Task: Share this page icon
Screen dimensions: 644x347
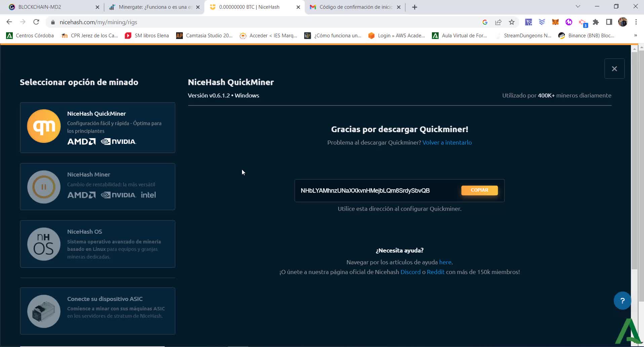Action: (498, 22)
